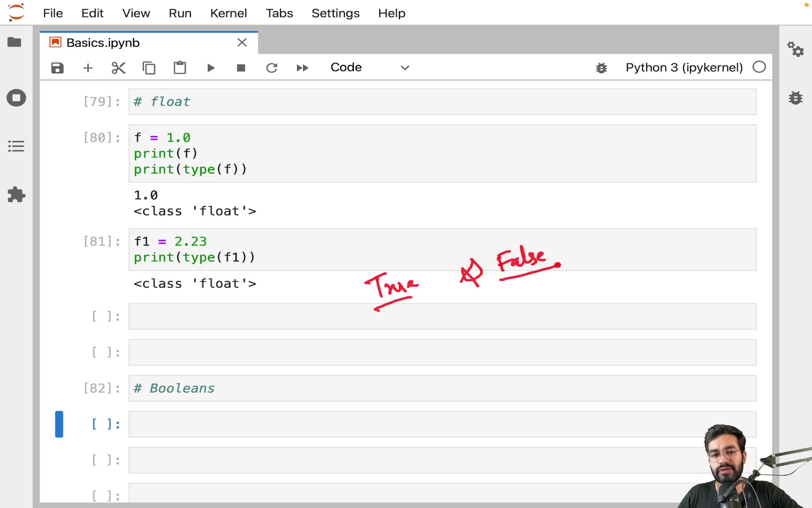812x508 pixels.
Task: Toggle the running terminals and kernels panel
Action: pyautogui.click(x=16, y=98)
